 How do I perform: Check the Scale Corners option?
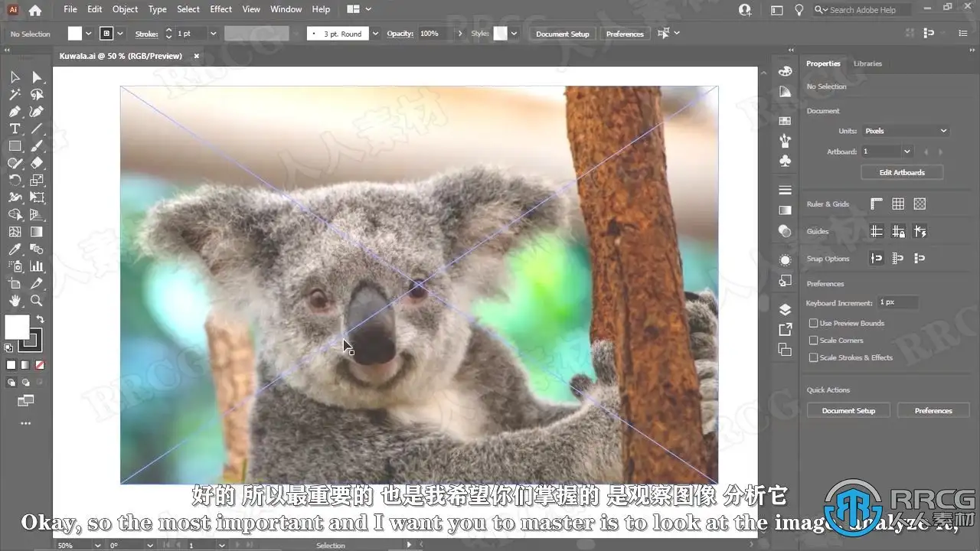click(x=813, y=341)
